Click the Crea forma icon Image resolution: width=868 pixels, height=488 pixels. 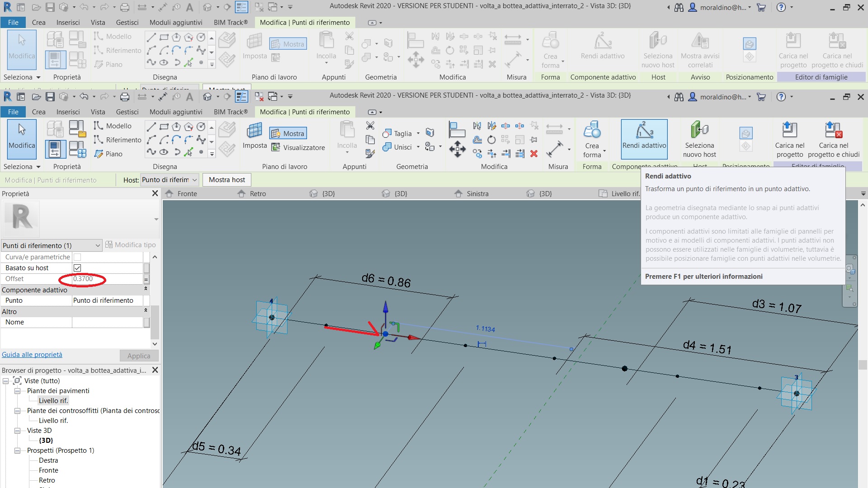click(592, 136)
